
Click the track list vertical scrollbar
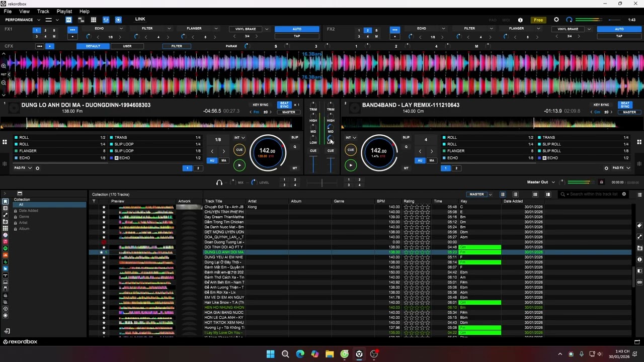pos(634,277)
